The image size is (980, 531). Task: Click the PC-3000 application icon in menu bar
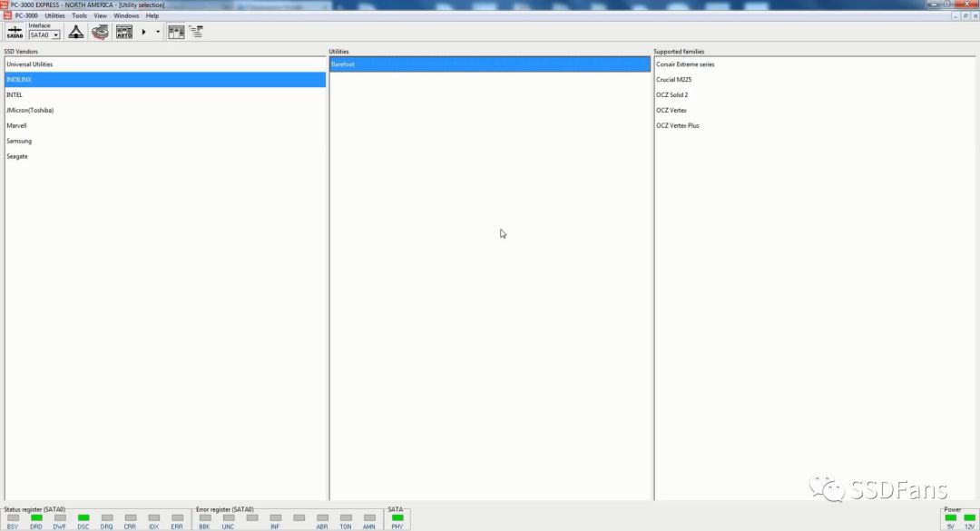7,15
